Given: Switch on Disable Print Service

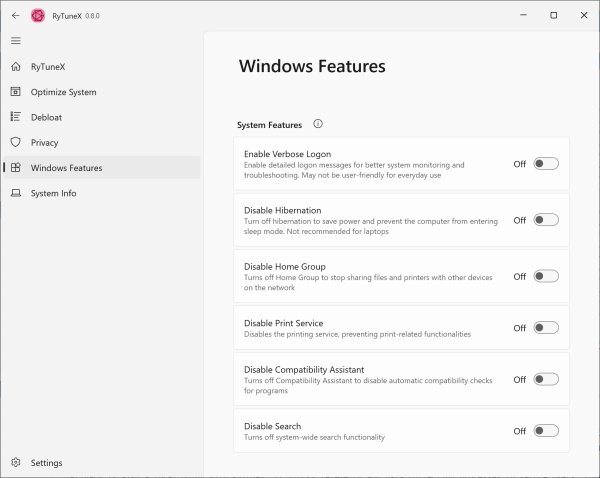Looking at the screenshot, I should click(x=545, y=328).
